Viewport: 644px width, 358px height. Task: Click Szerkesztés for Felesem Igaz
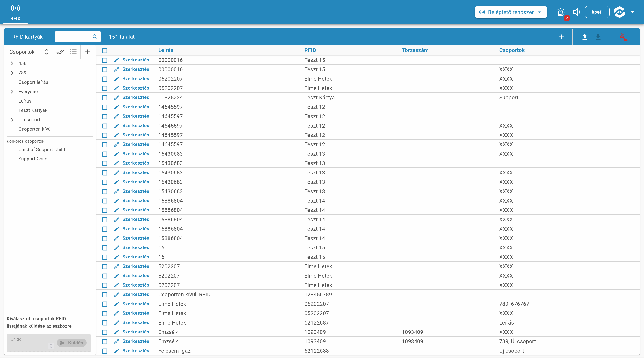[x=136, y=350]
